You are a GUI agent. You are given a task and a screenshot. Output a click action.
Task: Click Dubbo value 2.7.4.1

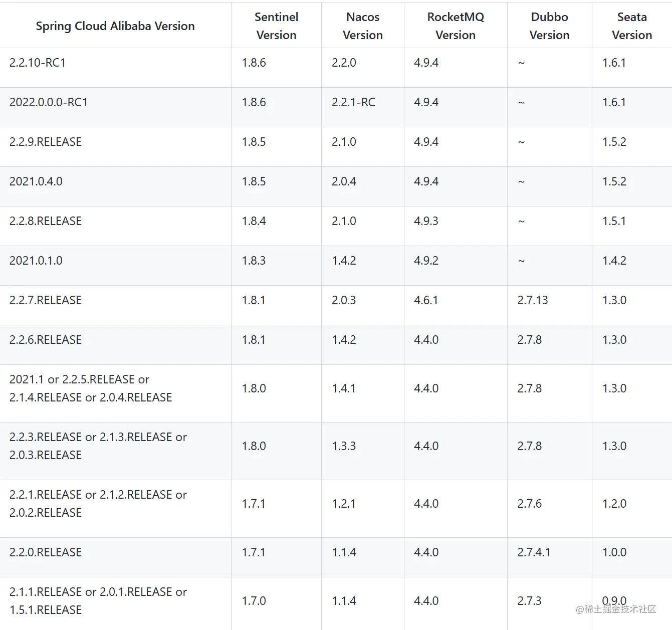click(x=534, y=552)
